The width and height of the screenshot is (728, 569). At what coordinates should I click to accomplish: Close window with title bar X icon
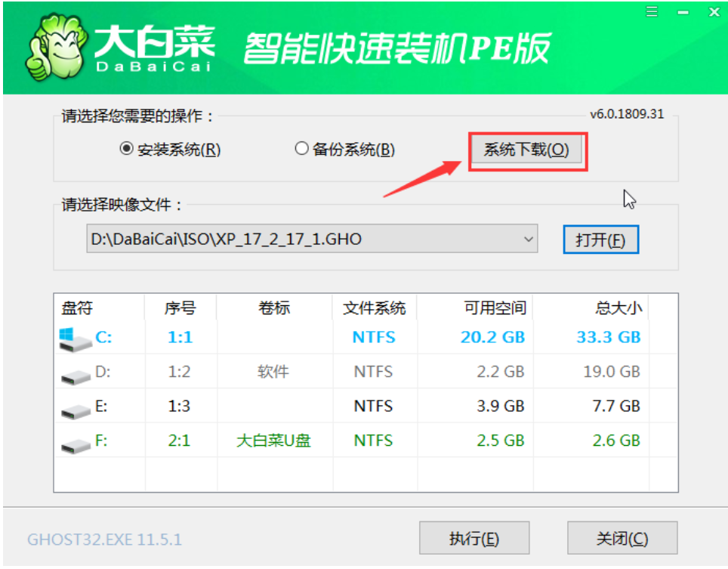coord(714,12)
